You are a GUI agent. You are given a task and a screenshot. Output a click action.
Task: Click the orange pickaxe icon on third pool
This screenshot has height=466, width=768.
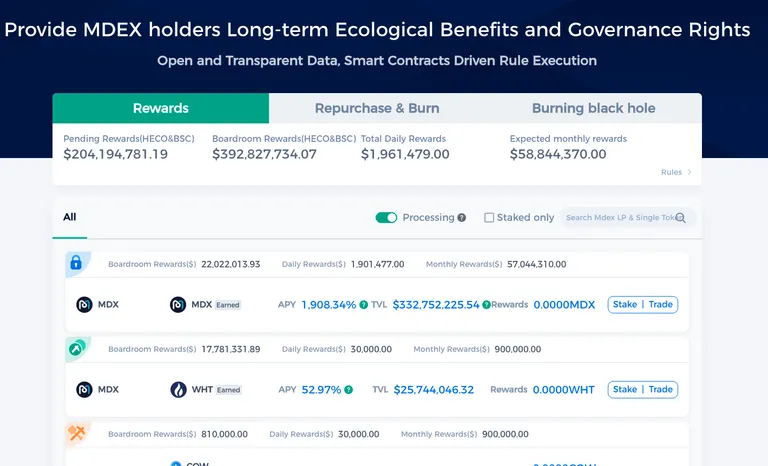pos(76,432)
